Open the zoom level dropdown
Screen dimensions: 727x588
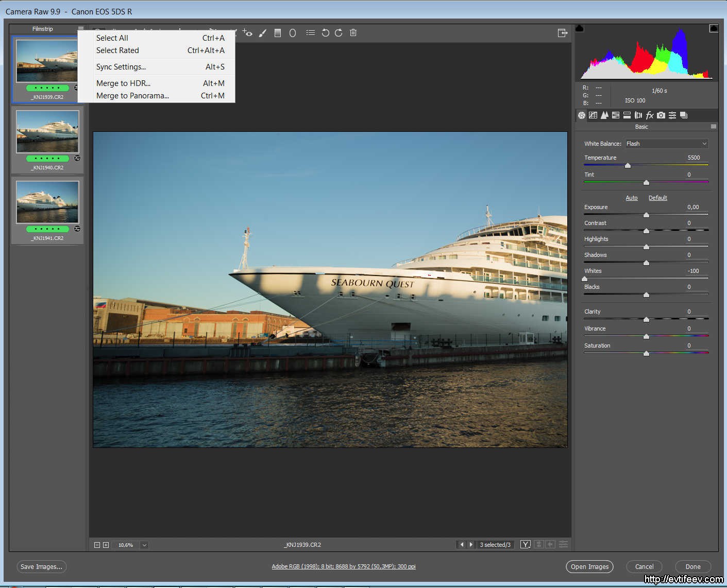144,545
